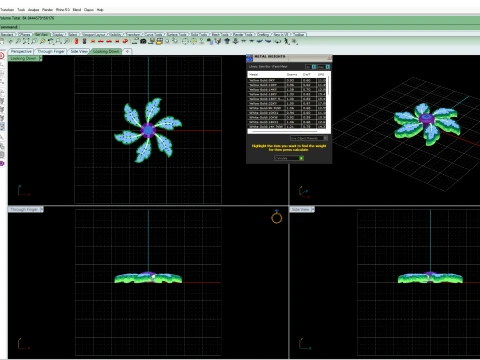480x360 pixels.
Task: Select the Yellow Gold 22KY row
Action: pyautogui.click(x=287, y=103)
